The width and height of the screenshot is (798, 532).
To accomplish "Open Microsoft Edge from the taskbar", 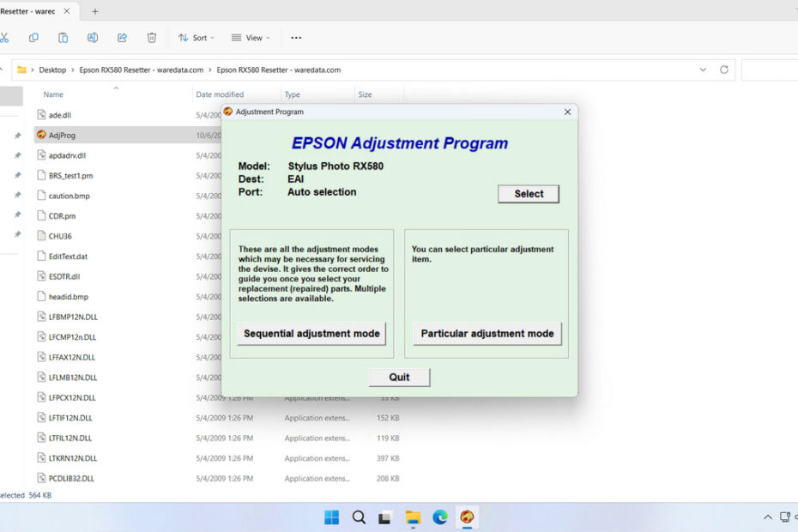I will tap(440, 517).
